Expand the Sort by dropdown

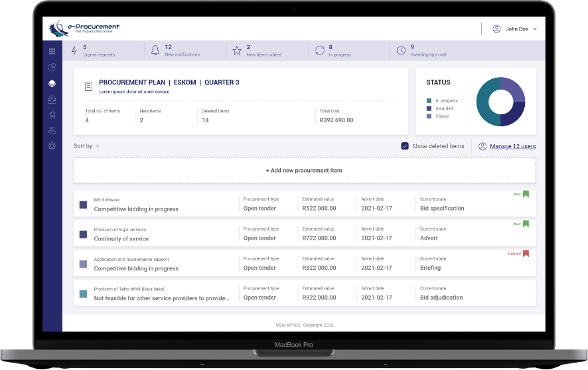click(86, 146)
